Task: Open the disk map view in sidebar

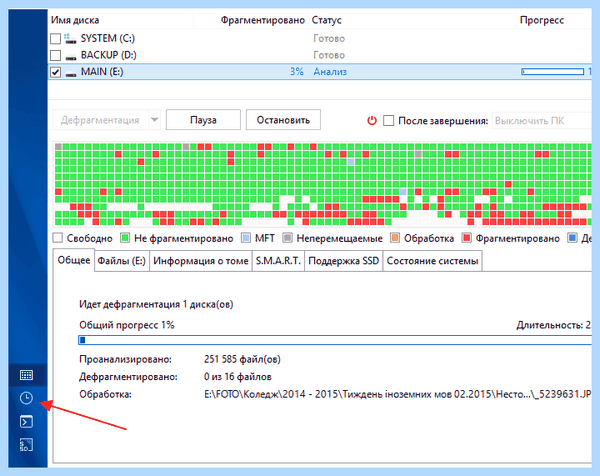Action: (26, 375)
